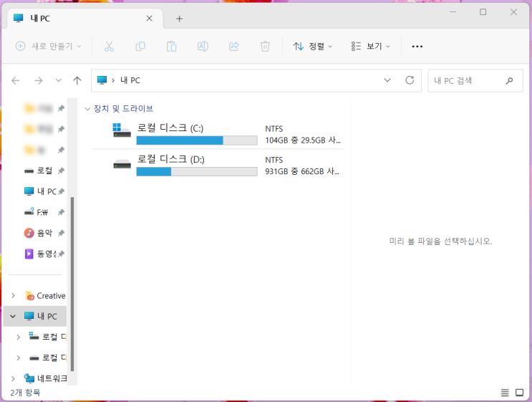532x402 pixels.
Task: Open the 정렬 sort dropdown
Action: pos(312,46)
